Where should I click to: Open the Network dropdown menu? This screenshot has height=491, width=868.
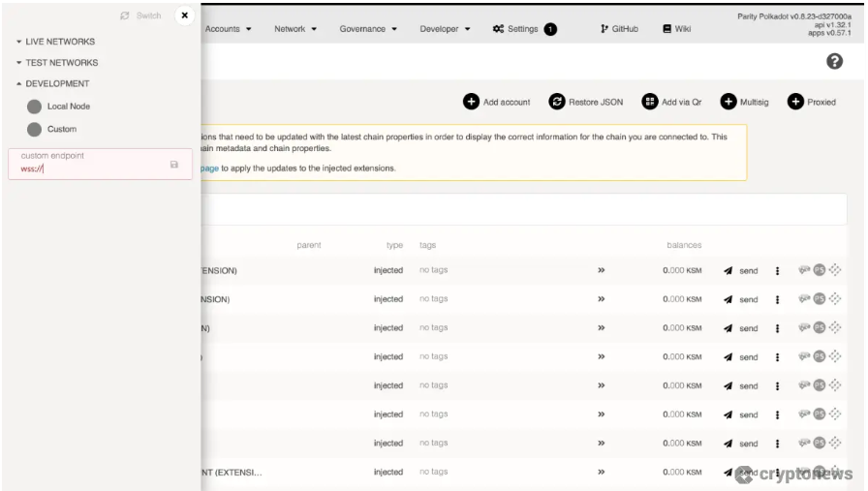[295, 29]
